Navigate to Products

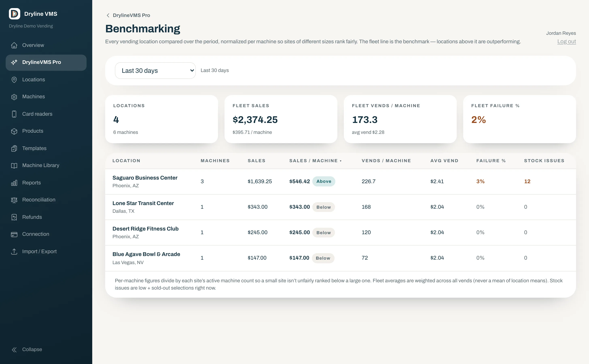click(46, 131)
